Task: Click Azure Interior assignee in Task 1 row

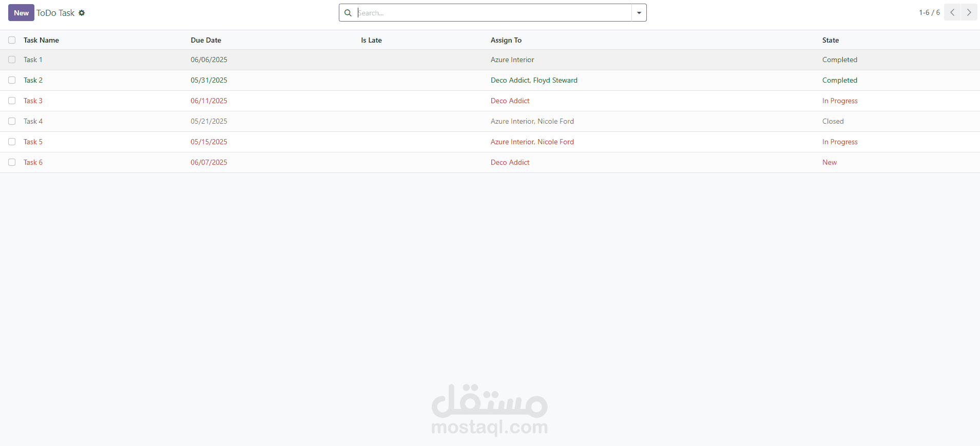Action: (x=512, y=60)
